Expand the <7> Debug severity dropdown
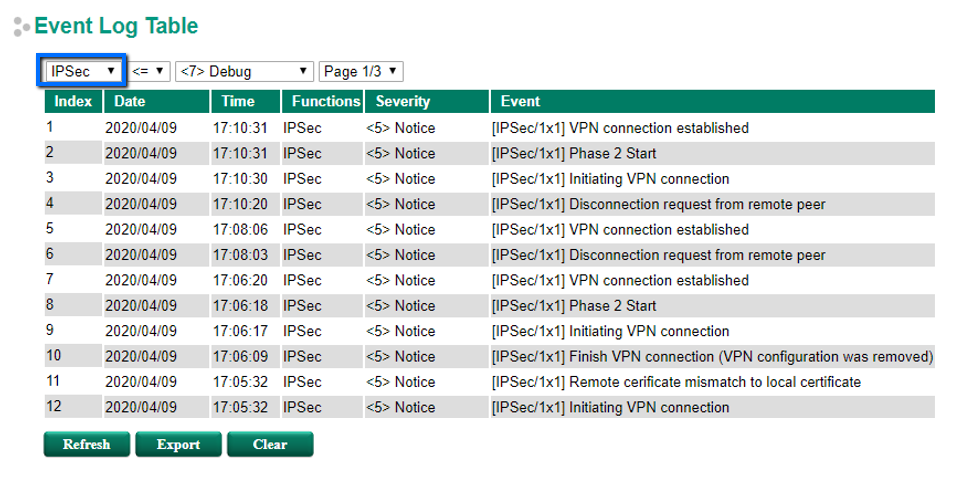 [x=243, y=72]
